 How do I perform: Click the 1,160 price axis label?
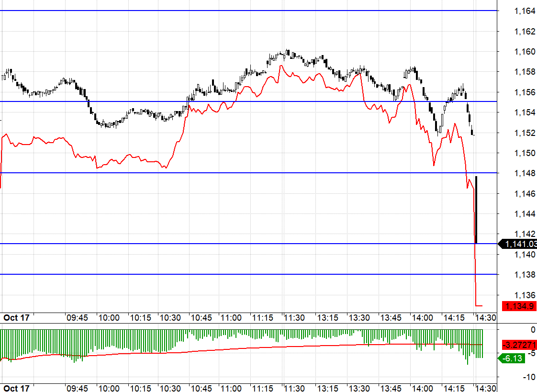point(525,52)
